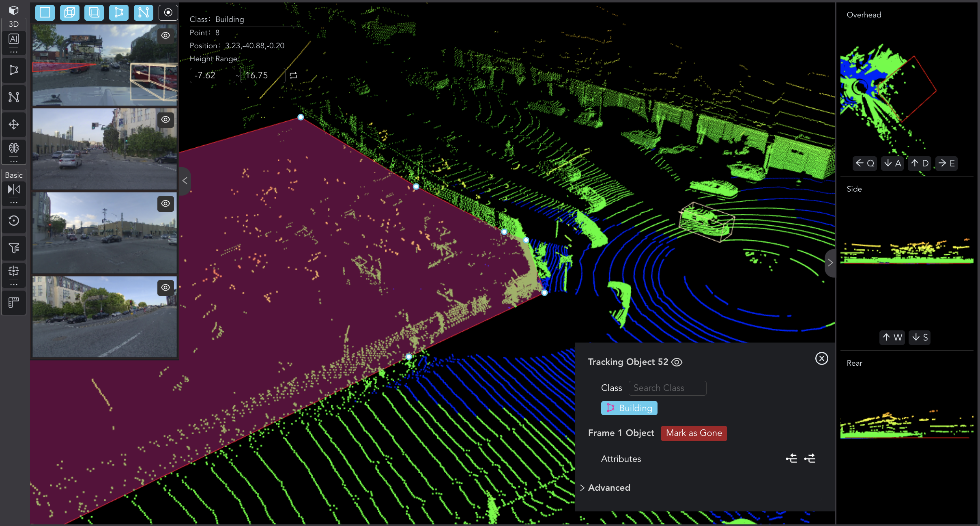Toggle eye icon on second camera feed
This screenshot has width=980, height=526.
165,119
